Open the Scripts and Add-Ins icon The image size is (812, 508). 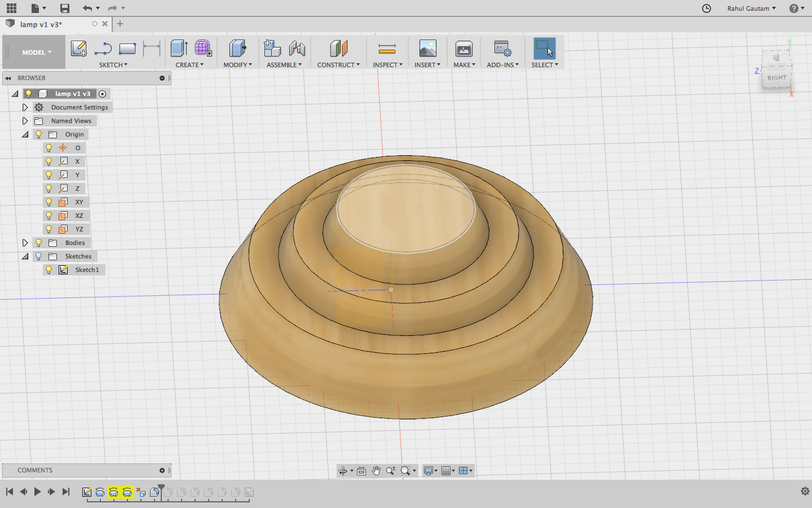(x=502, y=49)
